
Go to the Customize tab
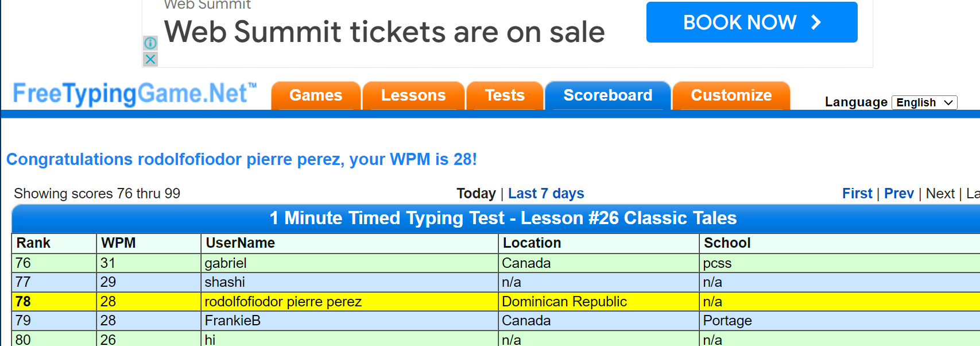731,95
